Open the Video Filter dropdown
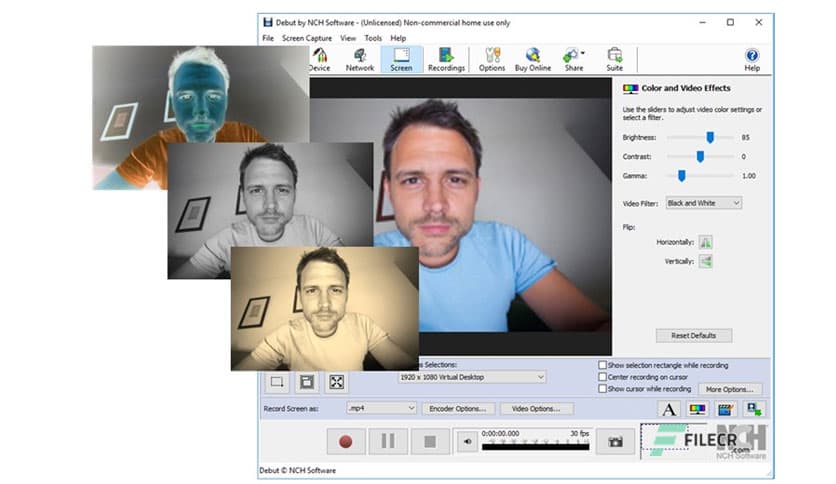The width and height of the screenshot is (836, 484). point(704,203)
